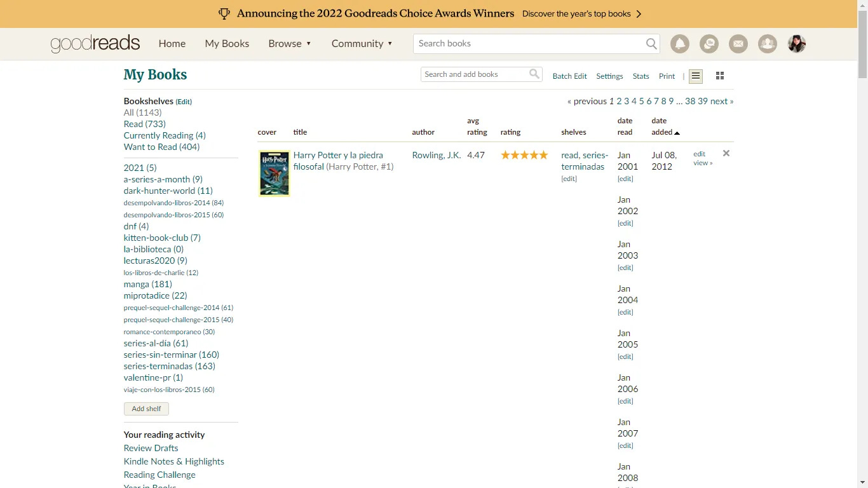Open the Settings link above the table
The height and width of the screenshot is (488, 868).
pyautogui.click(x=609, y=76)
